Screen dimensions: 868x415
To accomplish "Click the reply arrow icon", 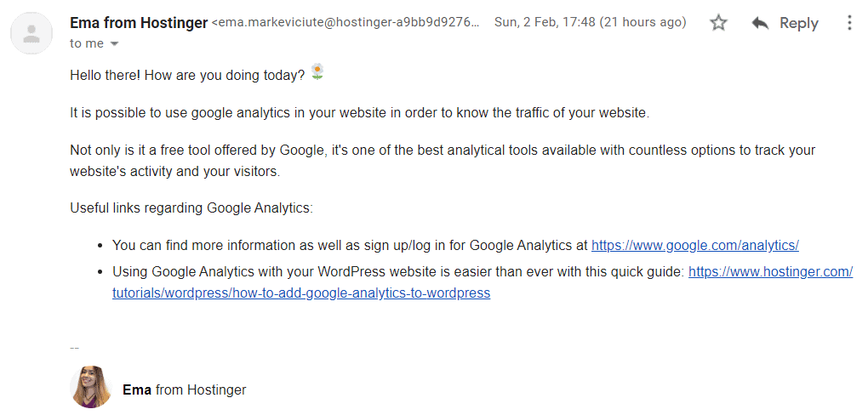I will pyautogui.click(x=760, y=23).
